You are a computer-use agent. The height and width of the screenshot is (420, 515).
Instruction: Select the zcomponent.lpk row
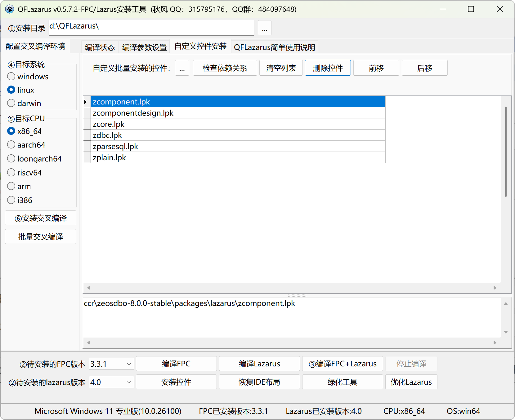click(238, 102)
